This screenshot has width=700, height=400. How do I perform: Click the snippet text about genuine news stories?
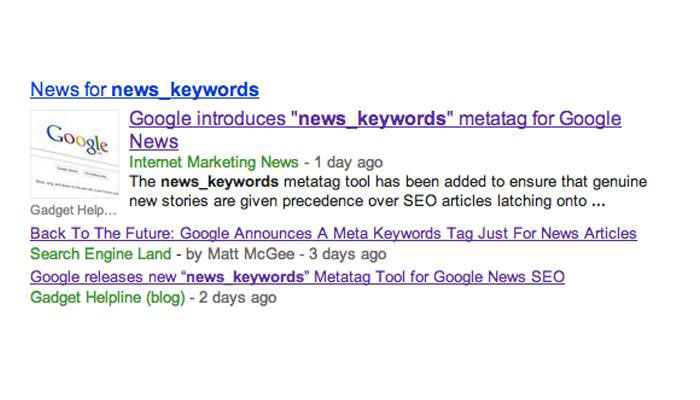(388, 191)
